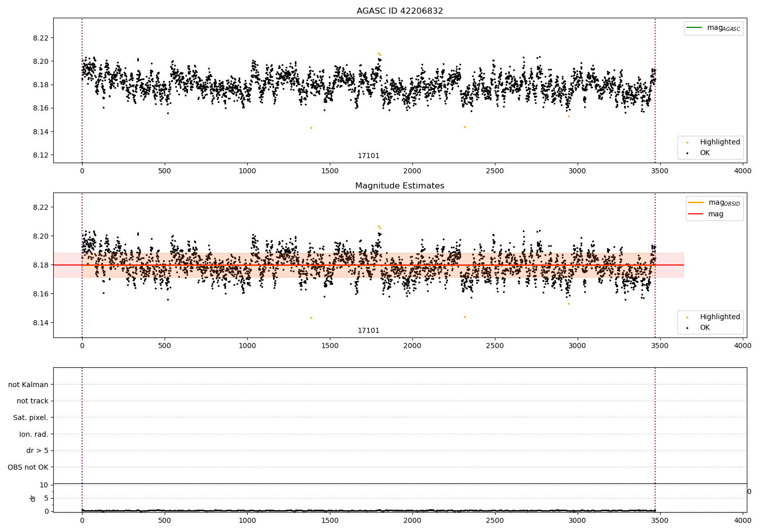Click the "Ion. rad." row label
This screenshot has width=760, height=532.
[34, 434]
